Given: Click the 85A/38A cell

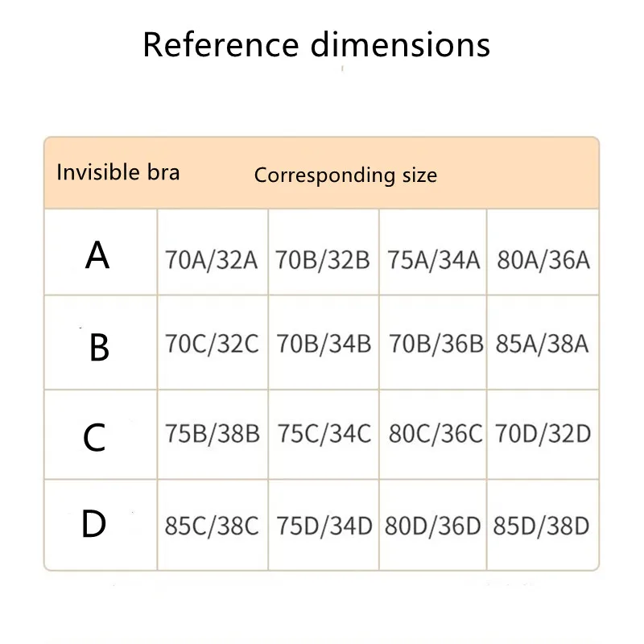Looking at the screenshot, I should tap(543, 344).
